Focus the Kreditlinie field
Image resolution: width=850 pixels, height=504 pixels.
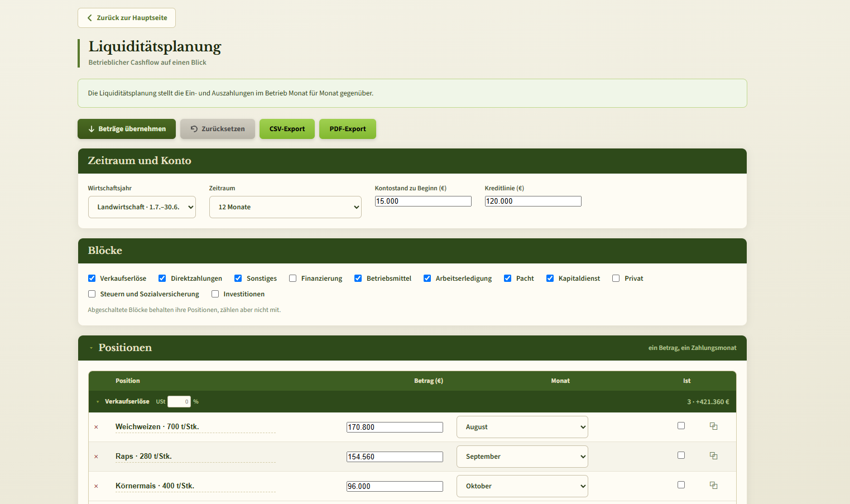[x=533, y=201]
